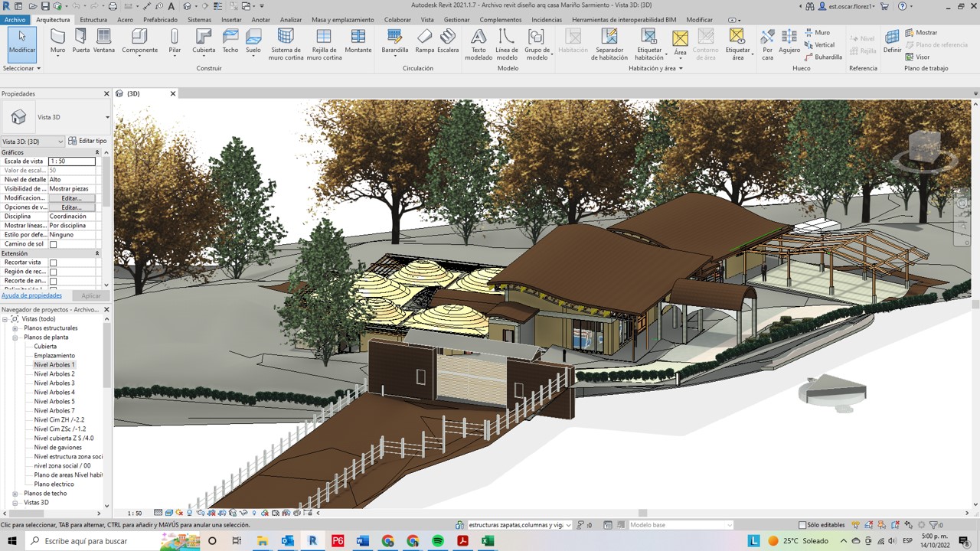
Task: Click the Save icon in quick access toolbar
Action: 45,6
